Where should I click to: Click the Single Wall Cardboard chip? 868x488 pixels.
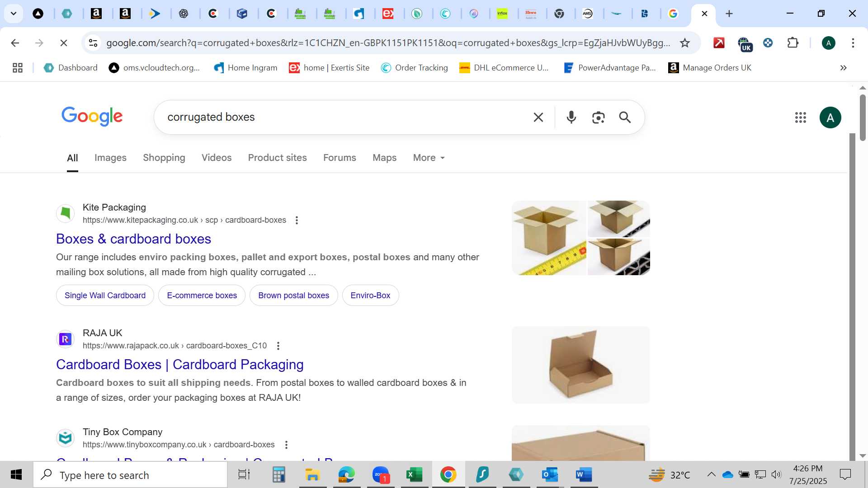(x=105, y=296)
